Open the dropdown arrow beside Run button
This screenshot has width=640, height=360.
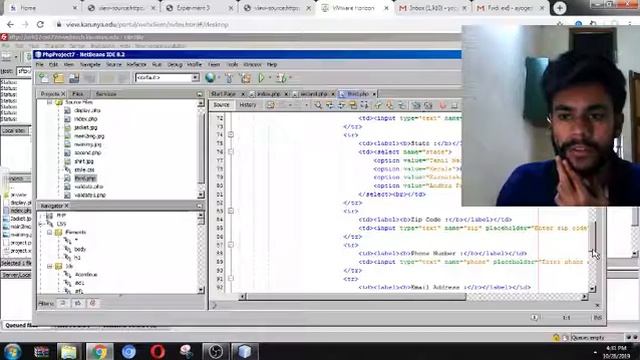(x=270, y=77)
